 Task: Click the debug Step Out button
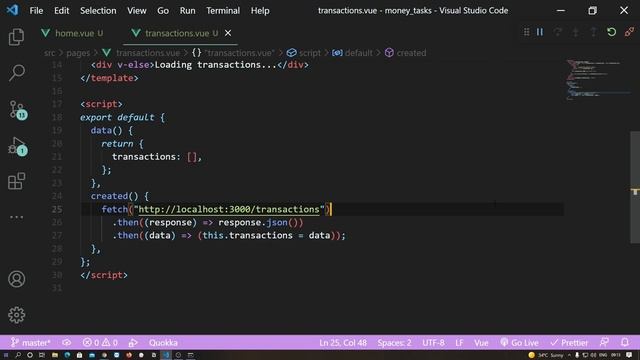pyautogui.click(x=593, y=32)
